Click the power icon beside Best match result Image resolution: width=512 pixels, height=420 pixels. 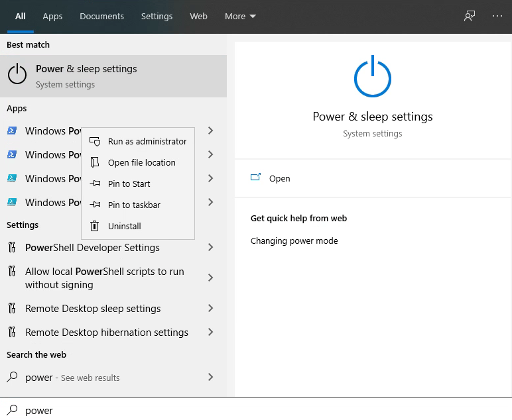(x=17, y=74)
